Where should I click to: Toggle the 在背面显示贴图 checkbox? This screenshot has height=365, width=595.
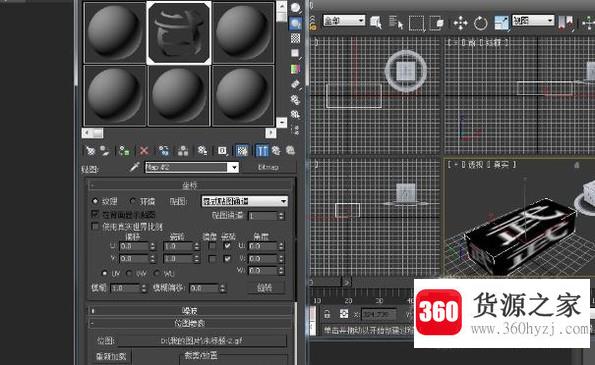95,214
